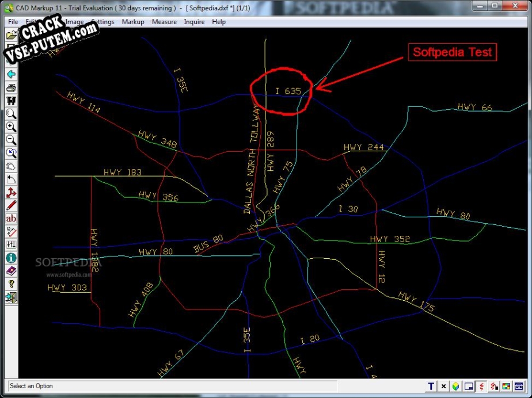Click the 'BUS 80' map label
This screenshot has height=398, width=532.
(208, 244)
